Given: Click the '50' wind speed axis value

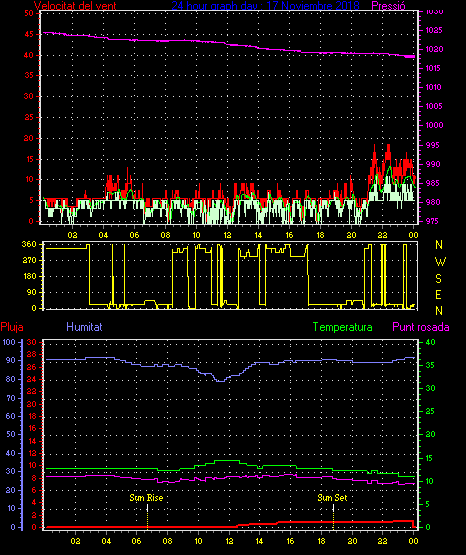Looking at the screenshot, I should pyautogui.click(x=29, y=13).
